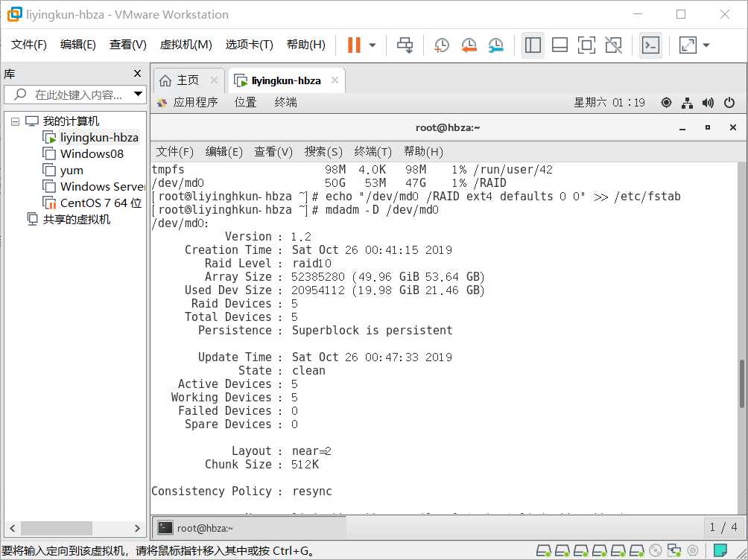748x560 pixels.
Task: Click the terminal vertical scrollbar thumb
Action: click(742, 384)
